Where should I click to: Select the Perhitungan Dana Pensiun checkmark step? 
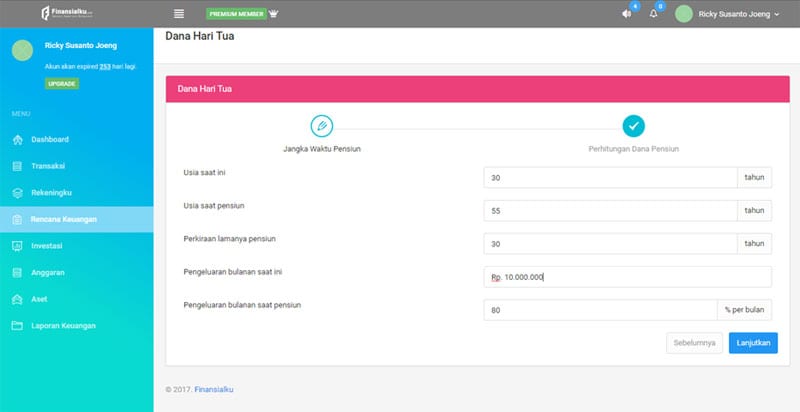tap(633, 126)
